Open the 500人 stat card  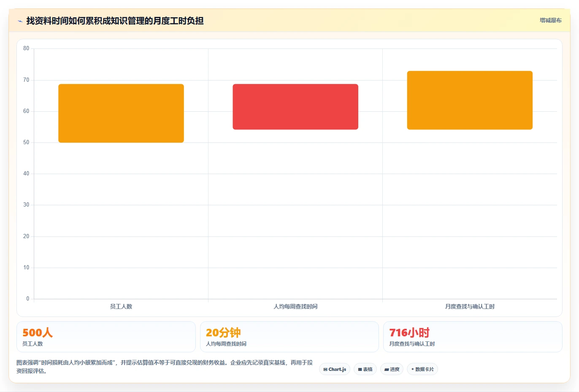click(x=106, y=337)
